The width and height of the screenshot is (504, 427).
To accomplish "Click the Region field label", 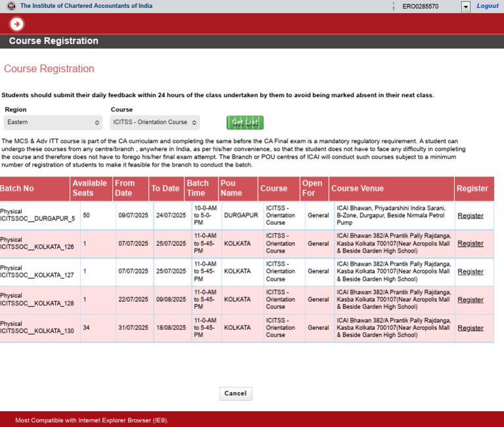I will (x=16, y=110).
